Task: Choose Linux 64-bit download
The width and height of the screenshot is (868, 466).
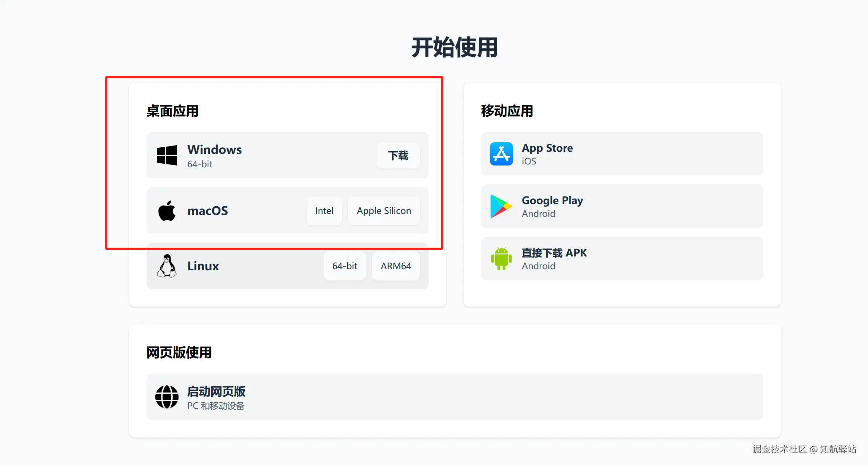Action: [x=345, y=266]
